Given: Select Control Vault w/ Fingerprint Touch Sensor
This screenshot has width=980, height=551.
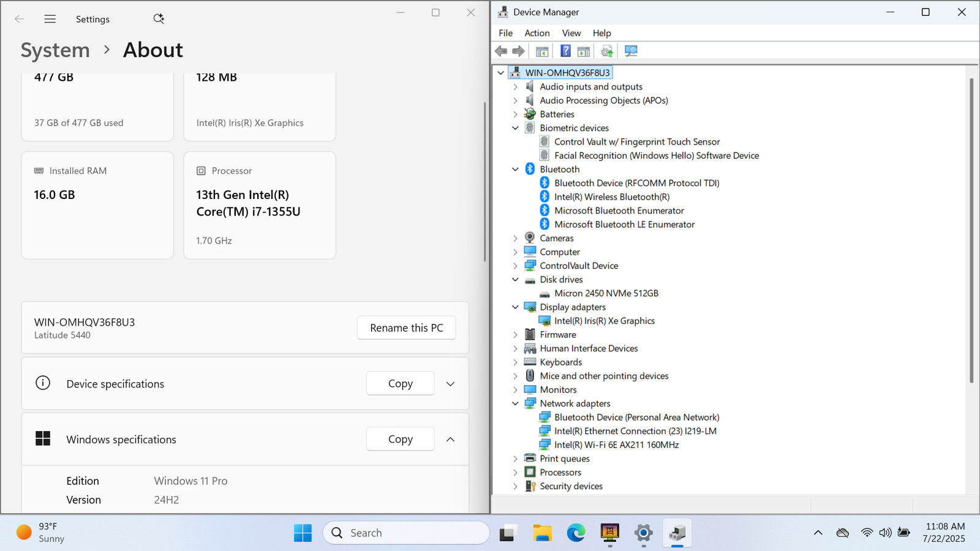Looking at the screenshot, I should click(x=637, y=142).
